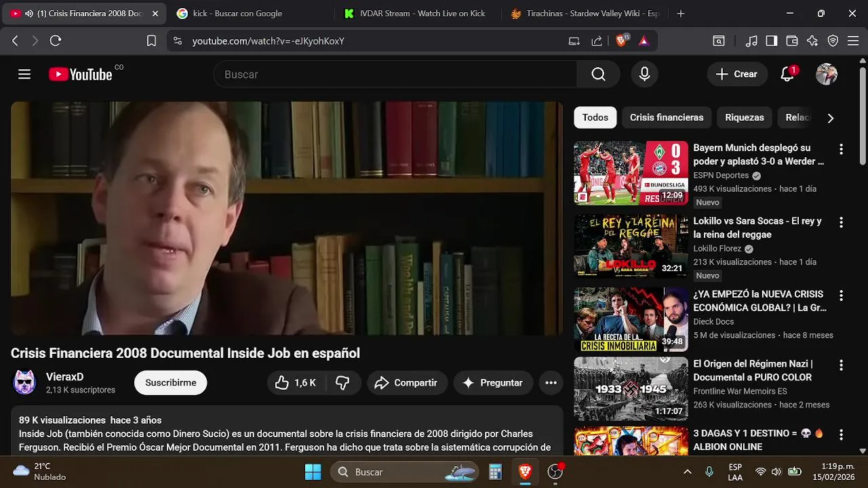This screenshot has width=868, height=488.
Task: Share the video via Compartir
Action: pos(407,383)
